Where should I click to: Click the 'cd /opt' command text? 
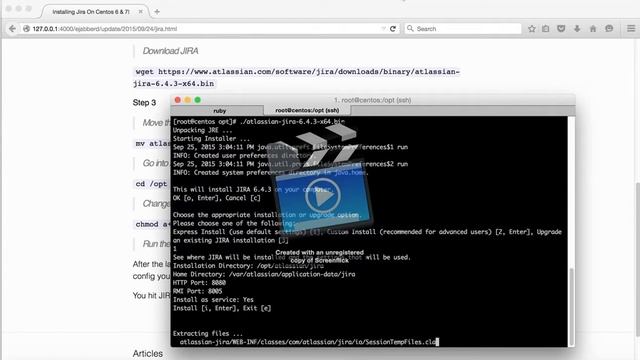[x=151, y=184]
